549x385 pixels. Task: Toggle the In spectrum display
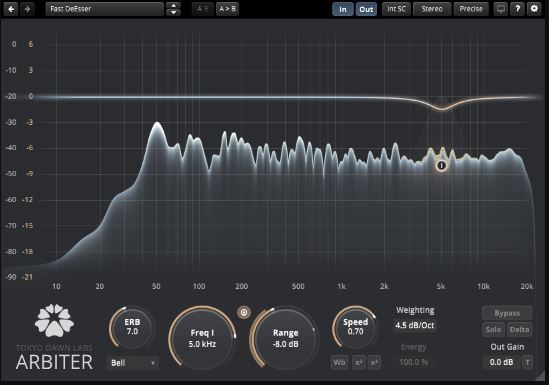click(x=343, y=9)
